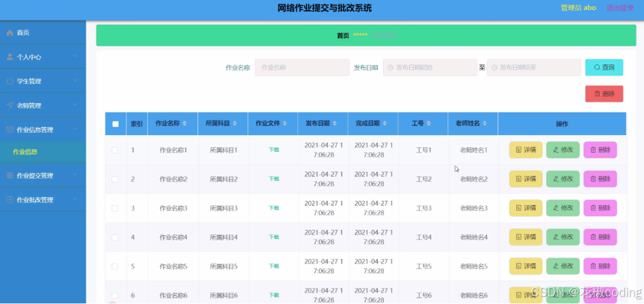This screenshot has width=644, height=304.
Task: Focus the 作业名称 search input
Action: (302, 68)
